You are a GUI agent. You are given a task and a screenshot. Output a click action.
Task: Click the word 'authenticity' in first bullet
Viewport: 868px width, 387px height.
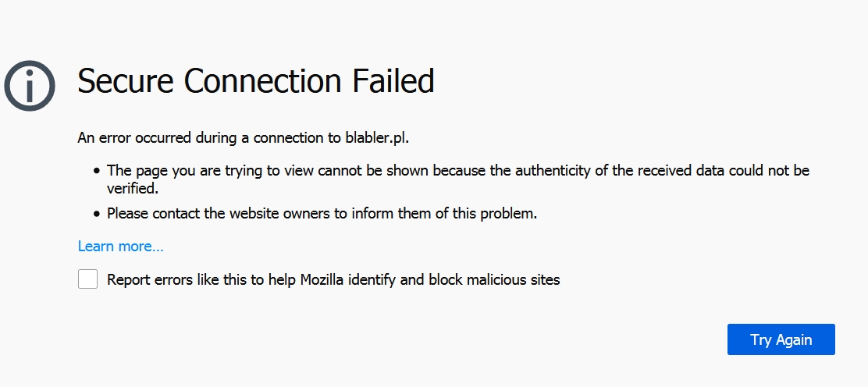(553, 171)
